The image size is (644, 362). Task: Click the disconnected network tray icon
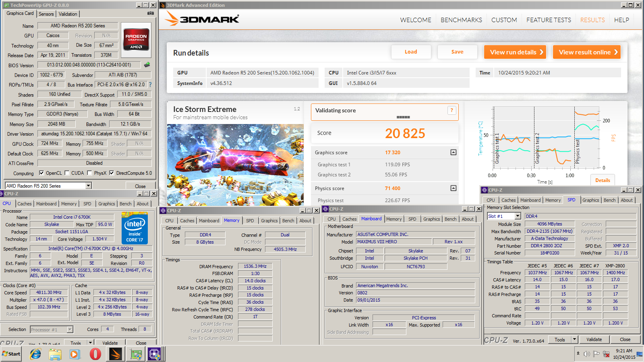[606, 354]
